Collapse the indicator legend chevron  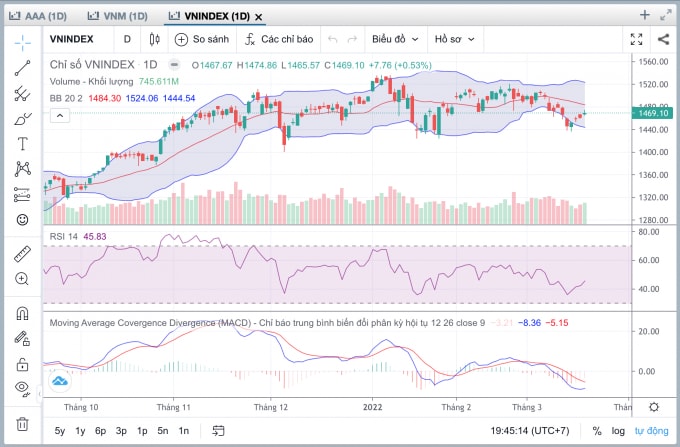click(60, 116)
